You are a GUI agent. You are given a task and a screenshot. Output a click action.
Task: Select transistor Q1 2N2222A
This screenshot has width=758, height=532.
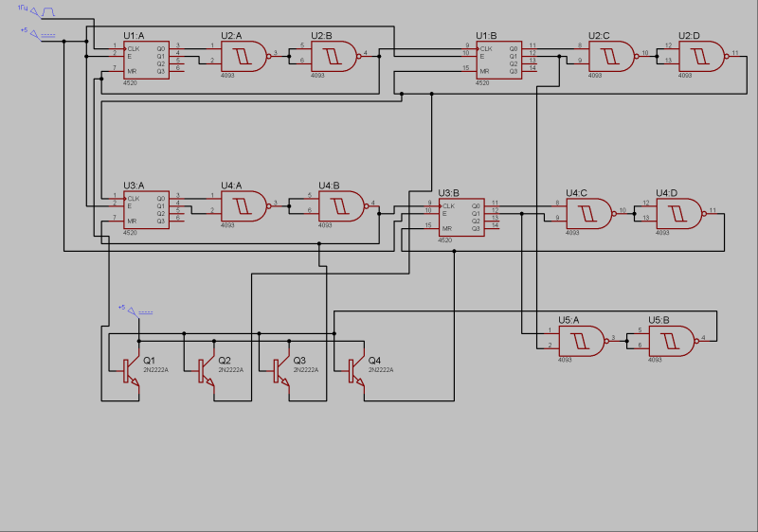tap(131, 371)
